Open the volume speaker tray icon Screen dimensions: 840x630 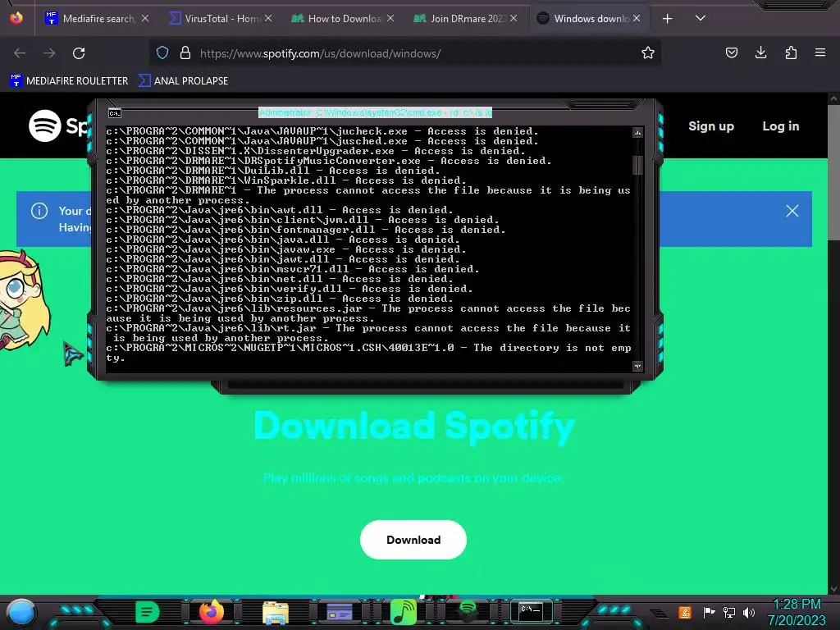tap(749, 612)
